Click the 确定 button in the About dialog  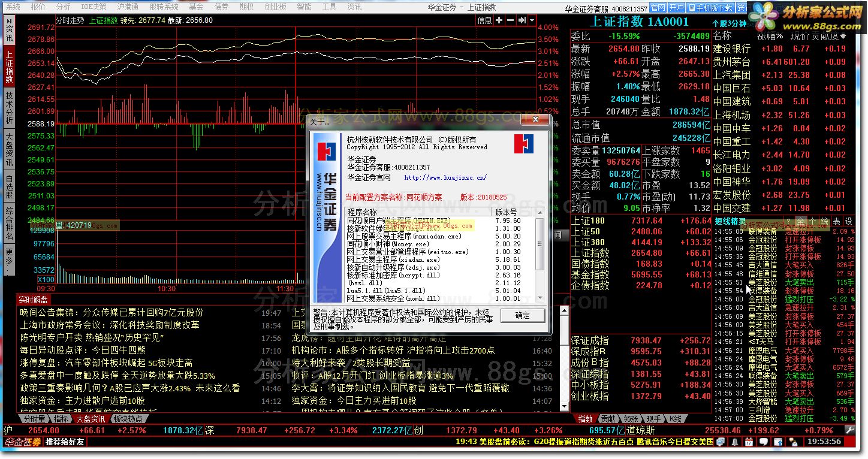tap(522, 315)
